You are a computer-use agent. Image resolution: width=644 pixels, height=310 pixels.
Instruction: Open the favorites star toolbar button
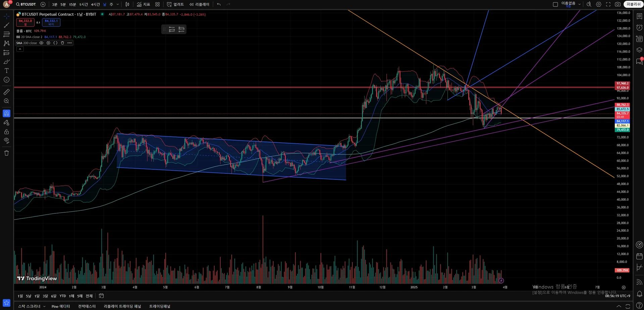coord(6,303)
